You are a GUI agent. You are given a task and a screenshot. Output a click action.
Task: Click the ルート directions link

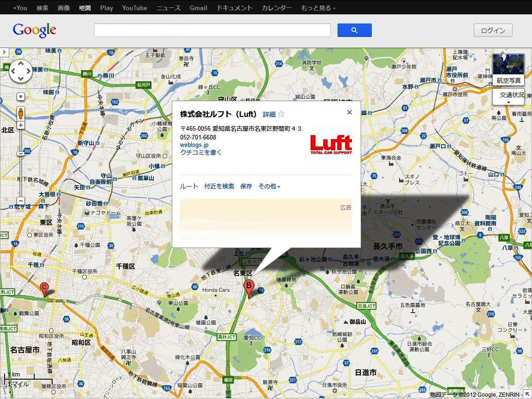coord(189,186)
